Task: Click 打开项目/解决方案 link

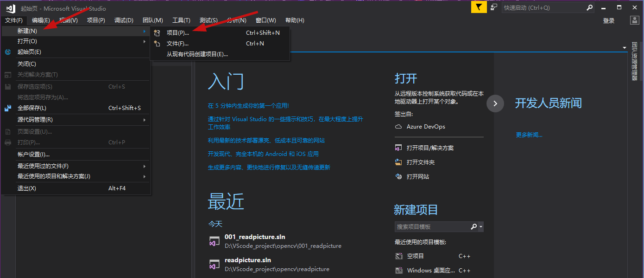Action: click(x=430, y=148)
